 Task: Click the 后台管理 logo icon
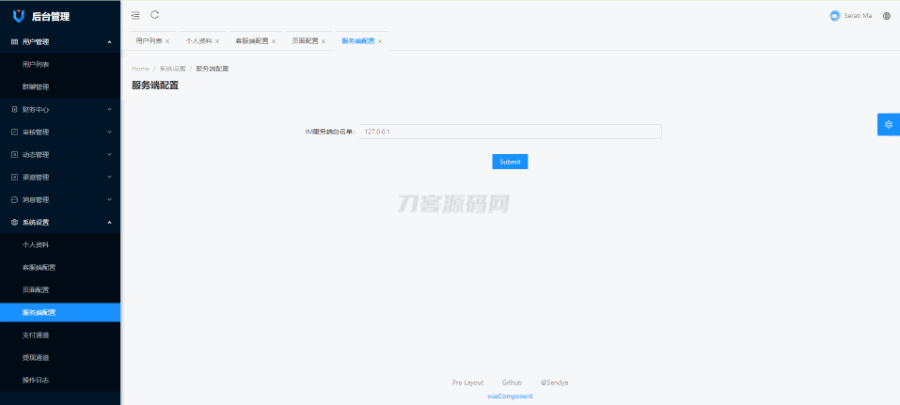tap(18, 16)
